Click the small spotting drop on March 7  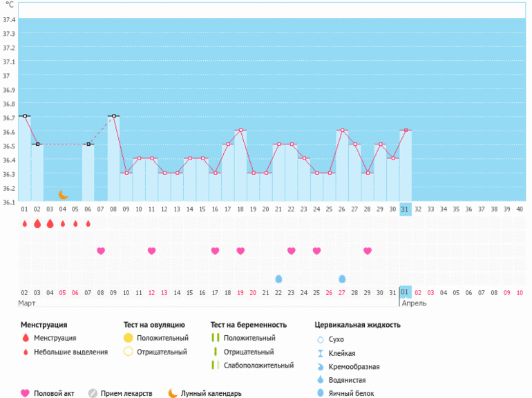[88, 223]
